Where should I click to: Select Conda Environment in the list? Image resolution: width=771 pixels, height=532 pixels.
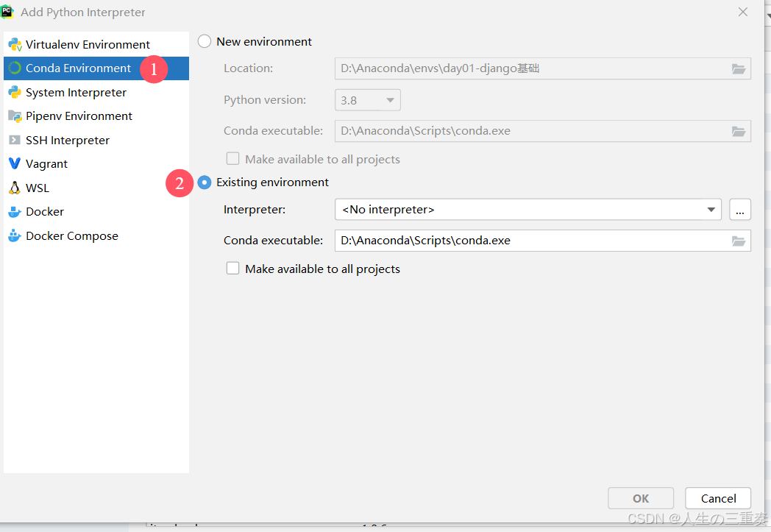[x=96, y=68]
